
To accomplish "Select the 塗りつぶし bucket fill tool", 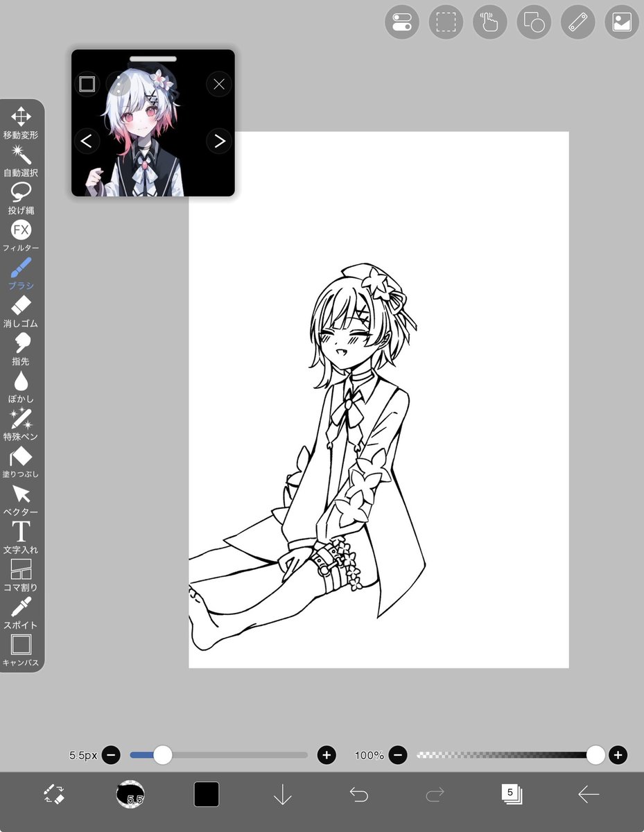I will point(21,462).
